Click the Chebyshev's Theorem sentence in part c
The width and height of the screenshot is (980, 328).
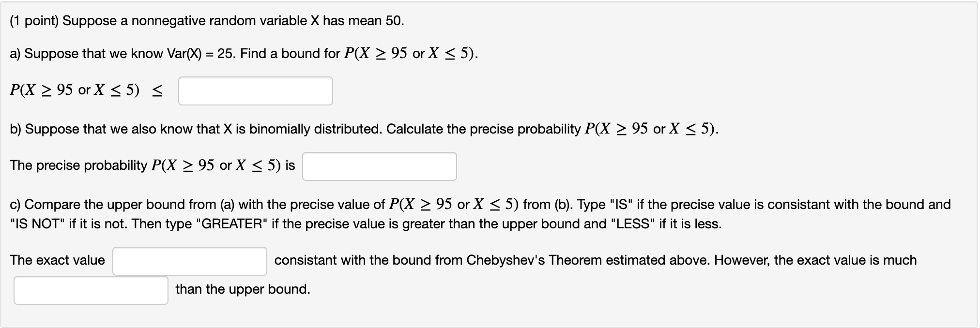coord(533,260)
